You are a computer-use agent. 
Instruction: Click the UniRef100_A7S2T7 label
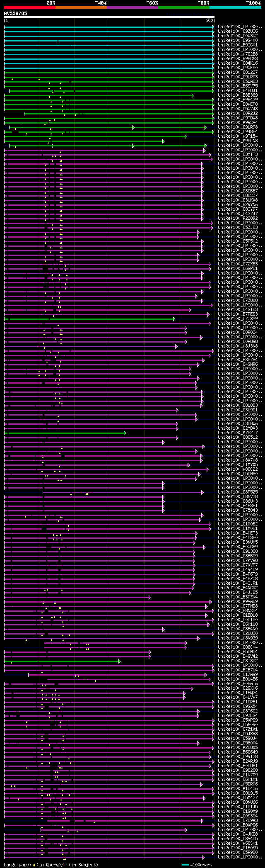[x=238, y=433]
